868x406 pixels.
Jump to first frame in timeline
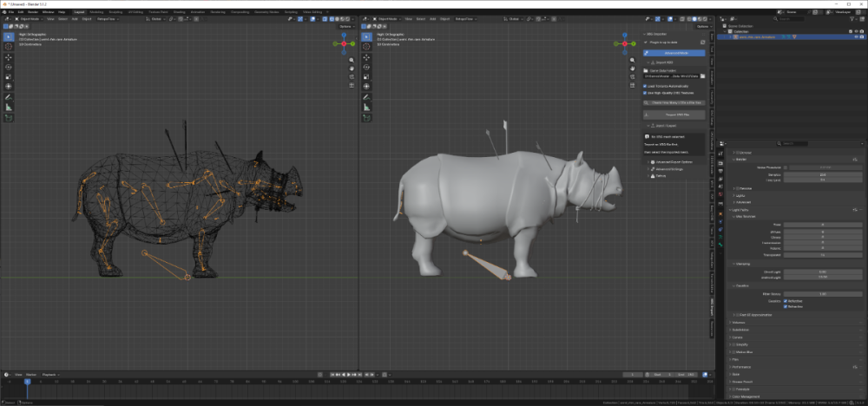(x=332, y=375)
